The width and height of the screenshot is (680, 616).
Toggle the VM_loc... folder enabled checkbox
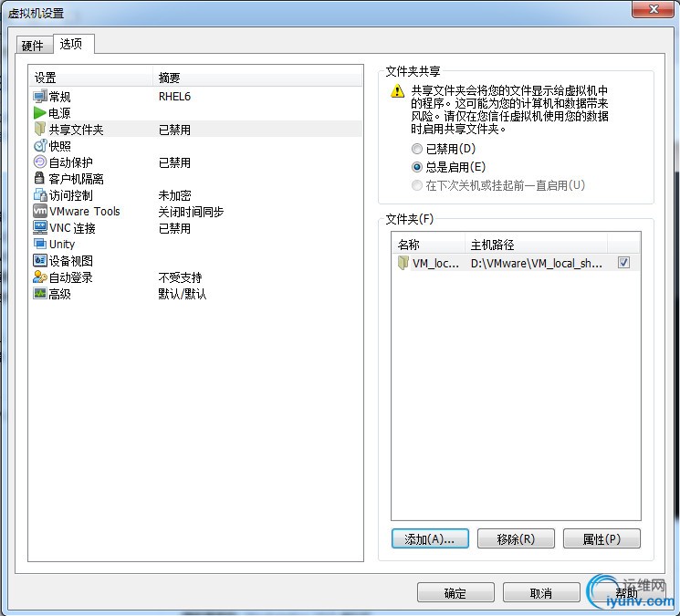(623, 263)
